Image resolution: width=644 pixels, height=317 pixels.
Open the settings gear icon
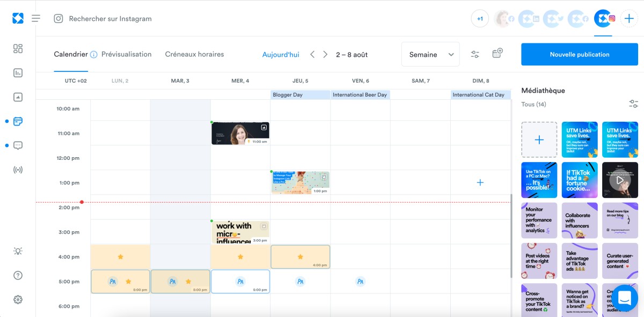pyautogui.click(x=18, y=299)
